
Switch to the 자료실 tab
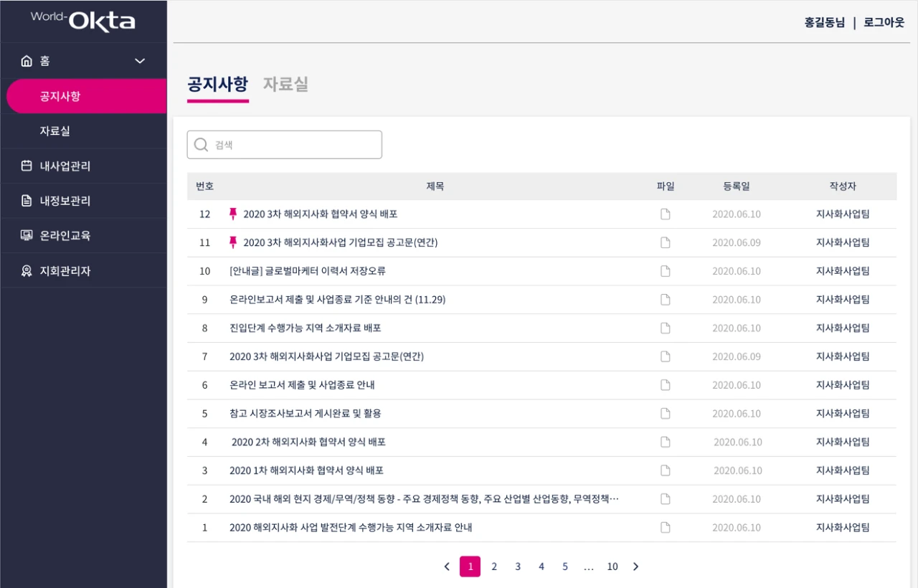(x=285, y=84)
